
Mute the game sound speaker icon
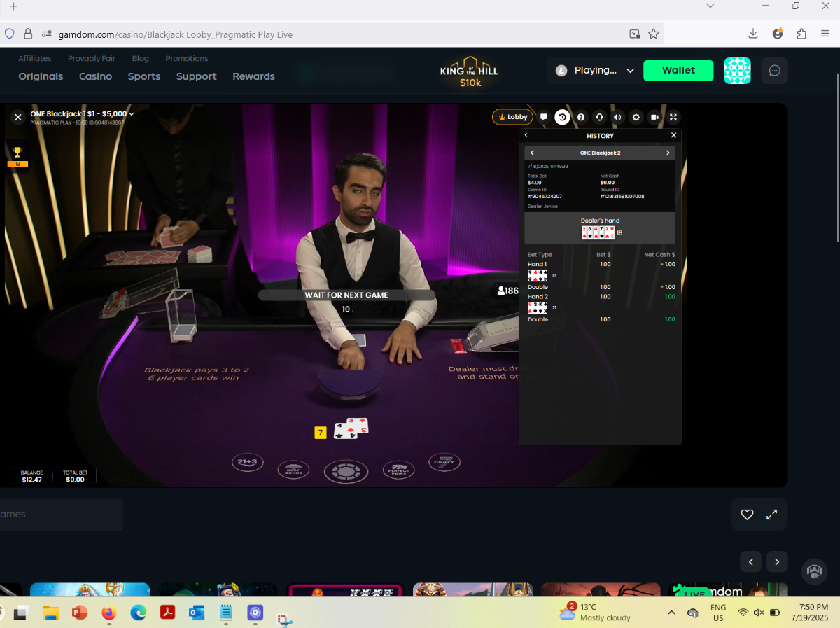point(617,117)
